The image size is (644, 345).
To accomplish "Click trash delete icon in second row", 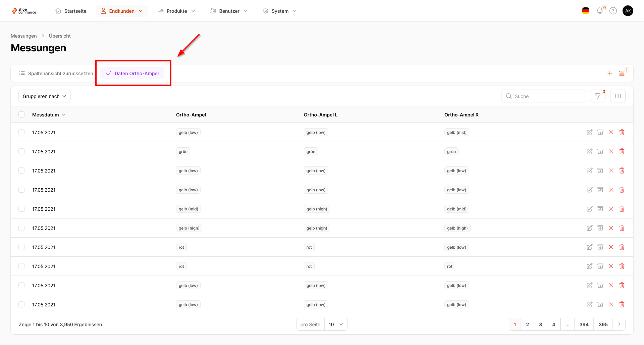I will pos(622,151).
